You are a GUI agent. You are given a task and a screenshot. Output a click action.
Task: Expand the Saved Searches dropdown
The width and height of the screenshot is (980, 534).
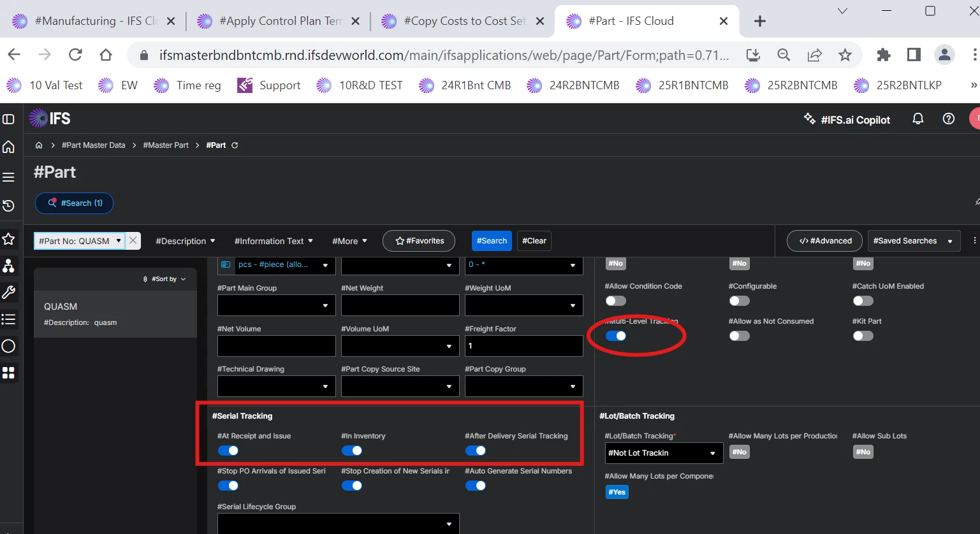(913, 241)
